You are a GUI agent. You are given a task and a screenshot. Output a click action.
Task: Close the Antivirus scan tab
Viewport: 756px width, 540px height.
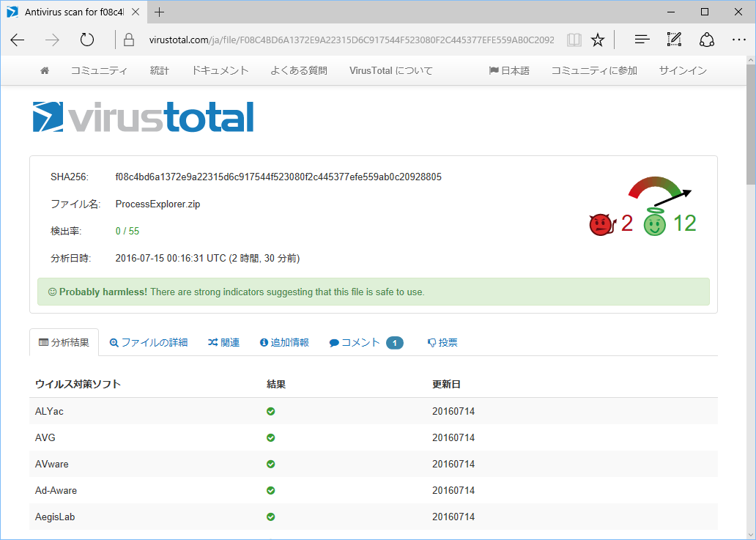tap(136, 12)
